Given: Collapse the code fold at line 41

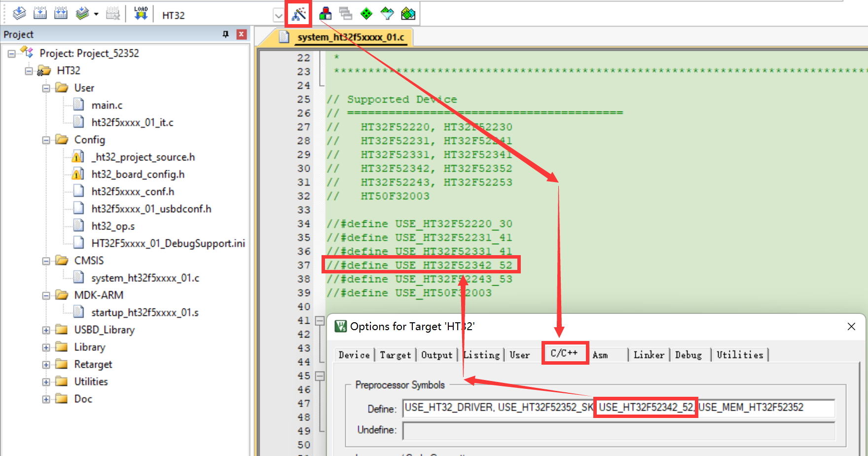Looking at the screenshot, I should point(320,321).
